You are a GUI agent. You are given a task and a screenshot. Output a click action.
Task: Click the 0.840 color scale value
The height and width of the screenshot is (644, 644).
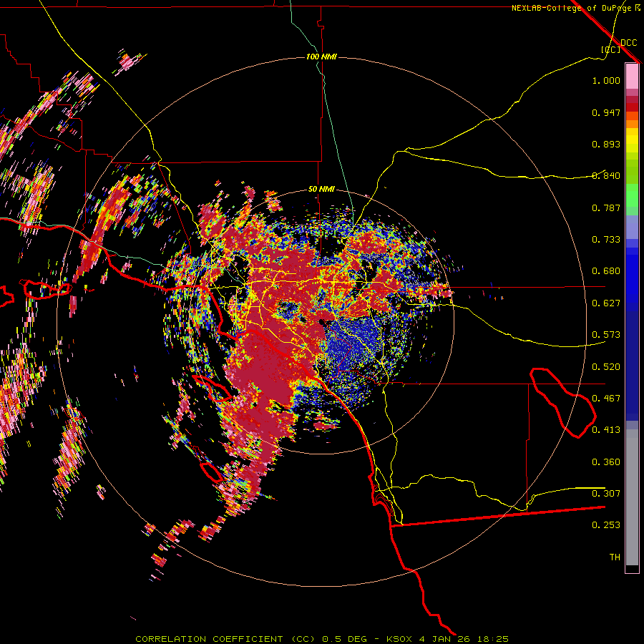coord(606,176)
